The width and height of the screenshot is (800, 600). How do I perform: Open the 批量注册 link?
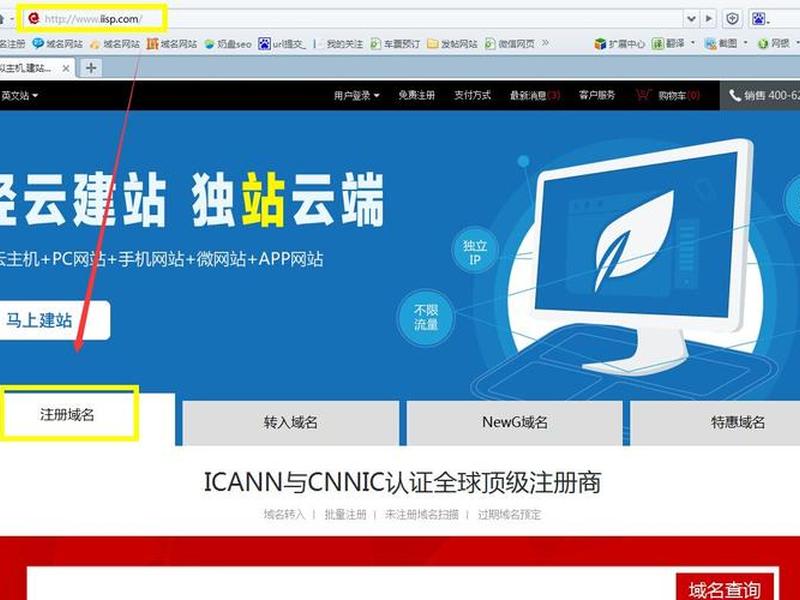coord(345,514)
